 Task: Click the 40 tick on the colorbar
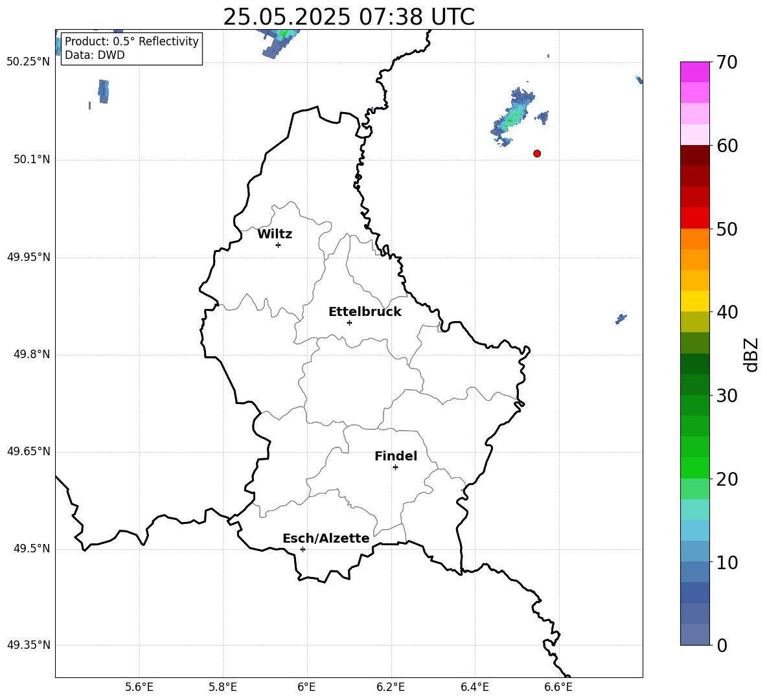pyautogui.click(x=727, y=312)
